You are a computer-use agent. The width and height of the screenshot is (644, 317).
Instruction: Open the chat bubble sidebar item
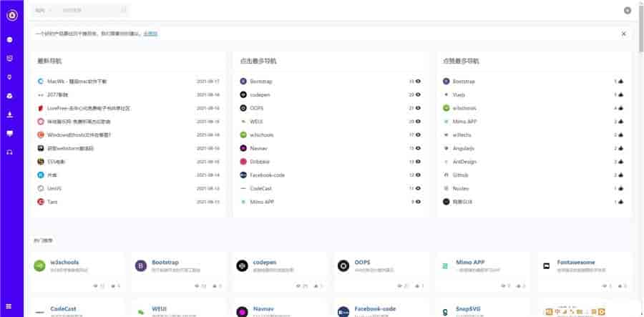point(10,133)
